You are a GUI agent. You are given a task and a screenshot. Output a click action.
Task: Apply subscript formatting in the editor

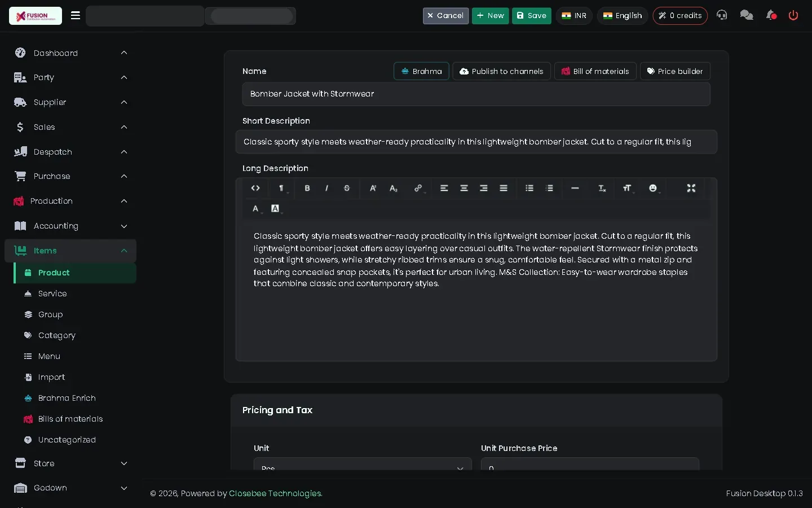(394, 189)
